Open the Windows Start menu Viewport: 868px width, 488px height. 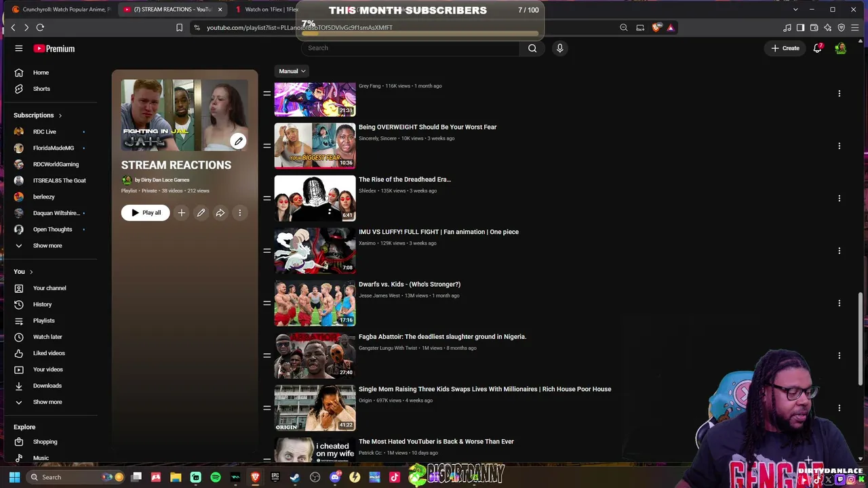click(x=14, y=477)
